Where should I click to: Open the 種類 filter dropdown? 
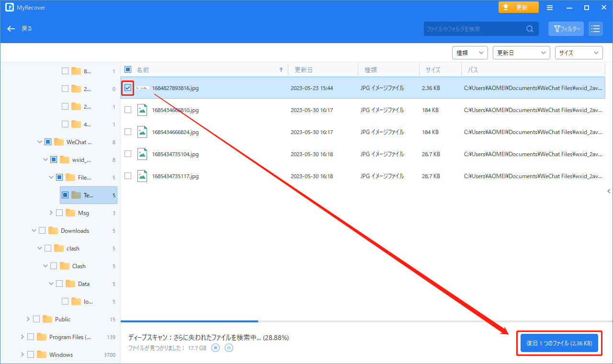469,53
